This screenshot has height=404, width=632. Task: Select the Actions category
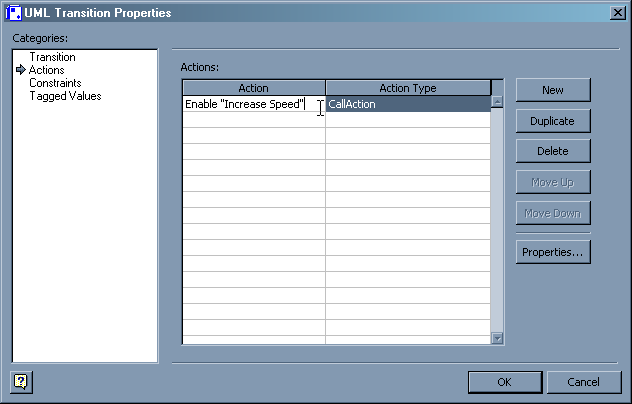point(47,71)
